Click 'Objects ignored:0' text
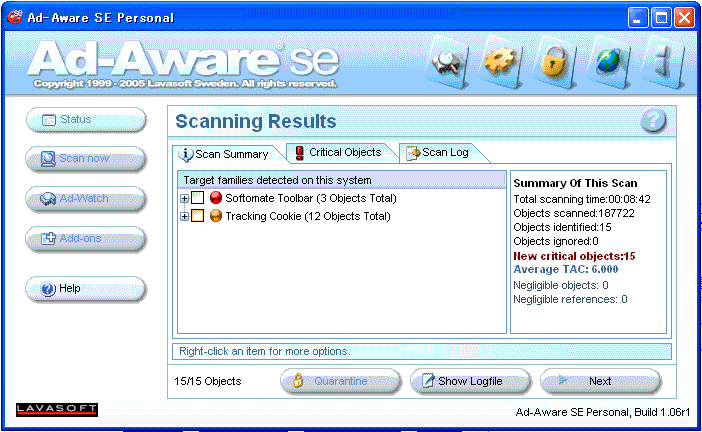 pos(556,241)
